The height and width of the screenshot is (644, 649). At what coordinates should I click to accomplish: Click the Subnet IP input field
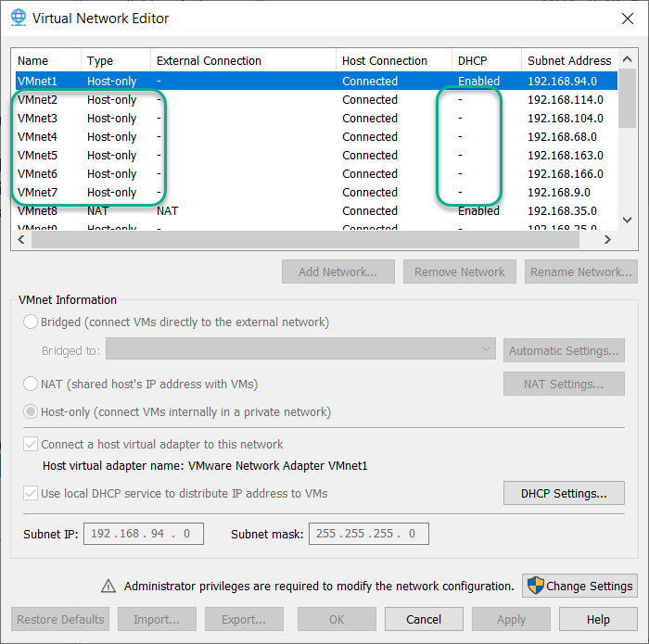point(144,534)
